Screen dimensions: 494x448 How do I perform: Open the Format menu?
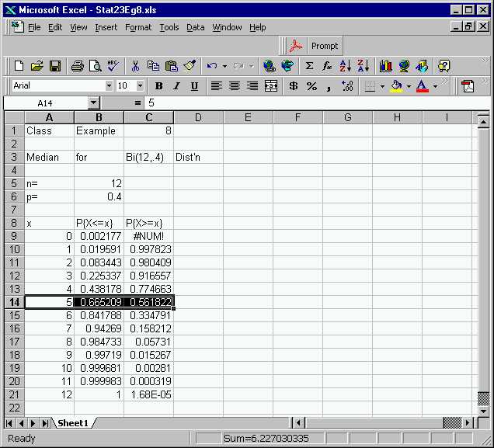click(x=138, y=27)
